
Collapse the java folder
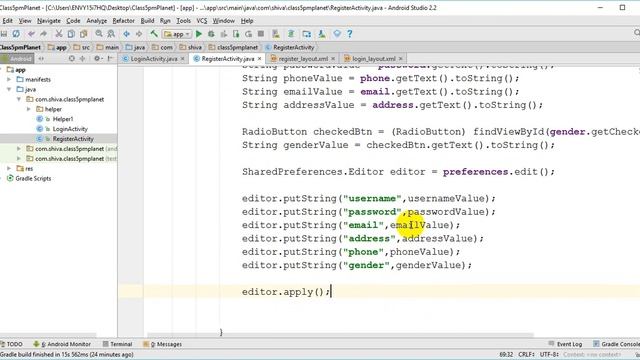pyautogui.click(x=9, y=89)
